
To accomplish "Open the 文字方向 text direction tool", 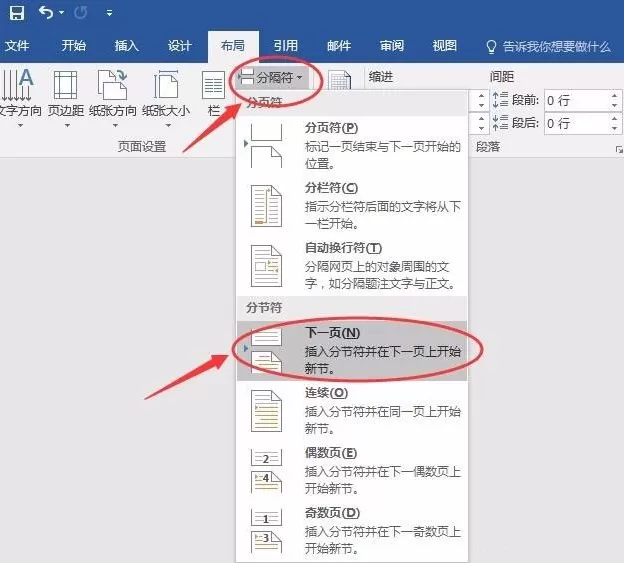I will (x=20, y=98).
